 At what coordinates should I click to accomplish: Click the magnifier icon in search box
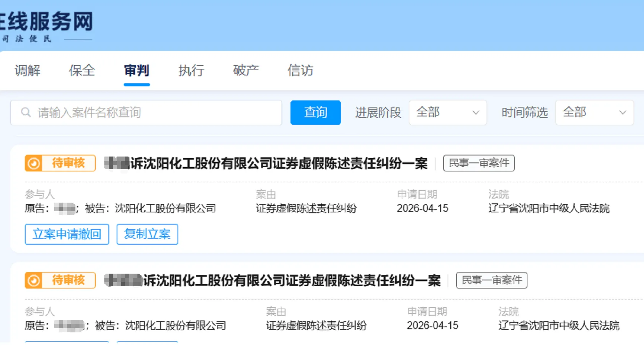(x=26, y=112)
